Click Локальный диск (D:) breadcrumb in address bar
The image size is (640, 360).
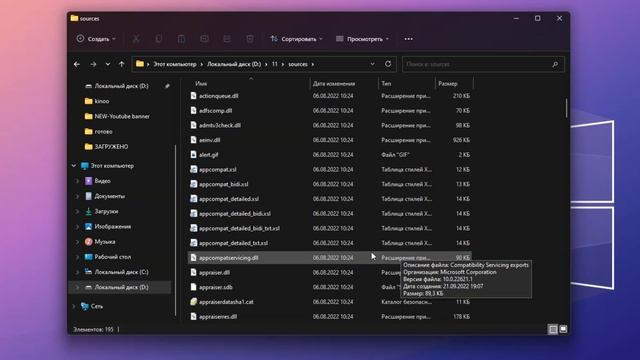click(234, 64)
